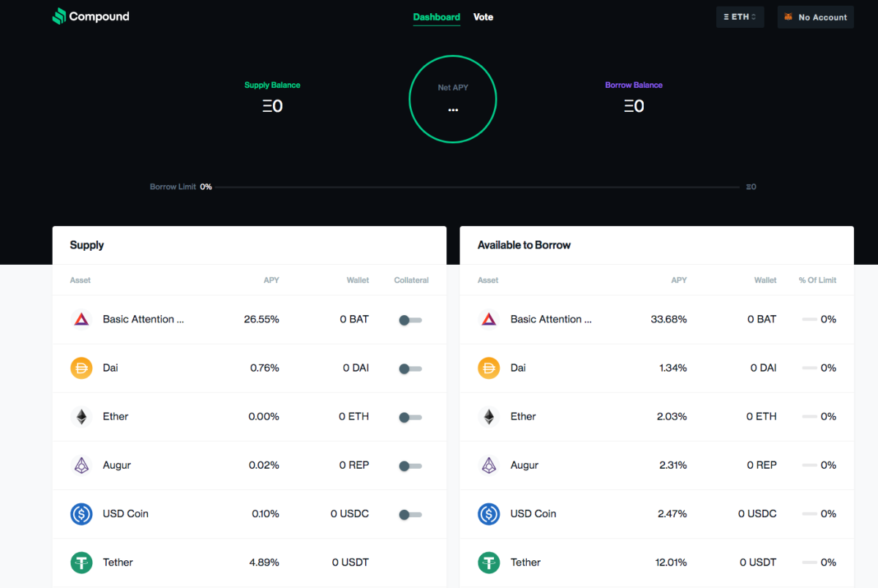Click Basic Attention Token percent-of-limit bar

(809, 319)
